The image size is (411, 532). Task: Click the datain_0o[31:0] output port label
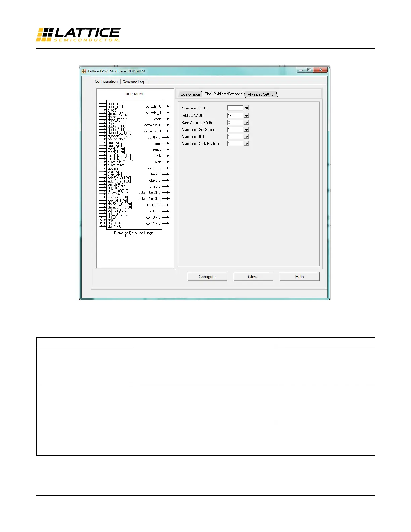pyautogui.click(x=150, y=193)
